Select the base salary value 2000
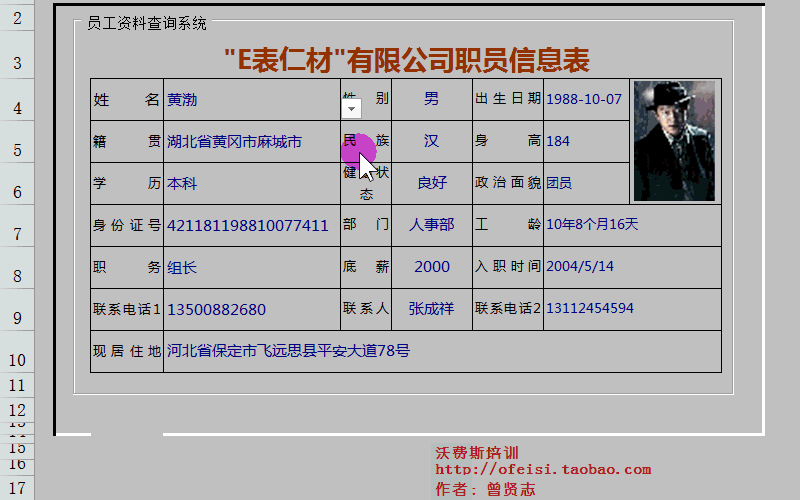The width and height of the screenshot is (800, 500). click(432, 267)
